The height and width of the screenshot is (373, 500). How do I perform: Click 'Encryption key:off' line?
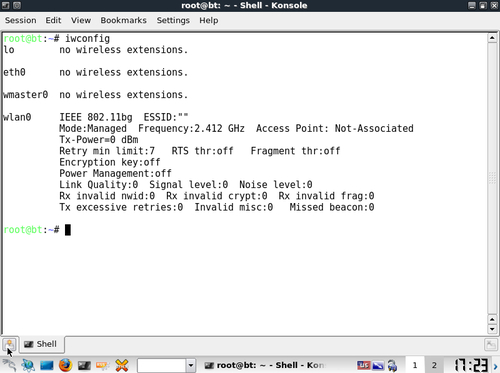click(110, 162)
